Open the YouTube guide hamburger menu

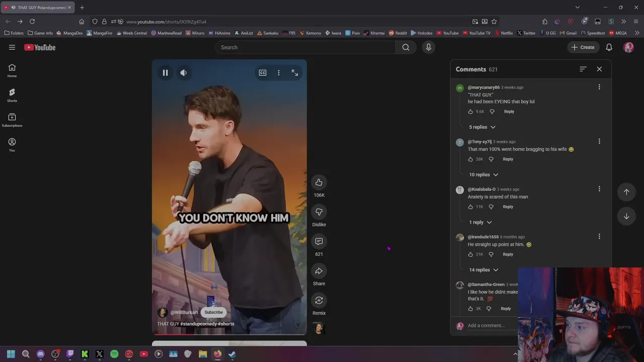[12, 47]
